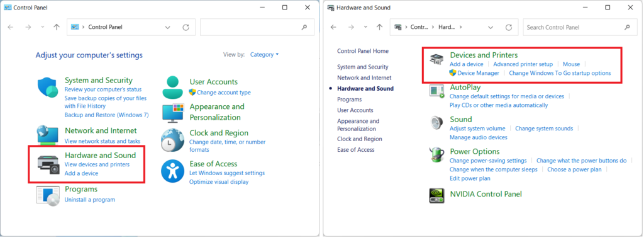This screenshot has width=644, height=240.
Task: Click the address bar icon in Hardware and Sound window
Action: (397, 27)
